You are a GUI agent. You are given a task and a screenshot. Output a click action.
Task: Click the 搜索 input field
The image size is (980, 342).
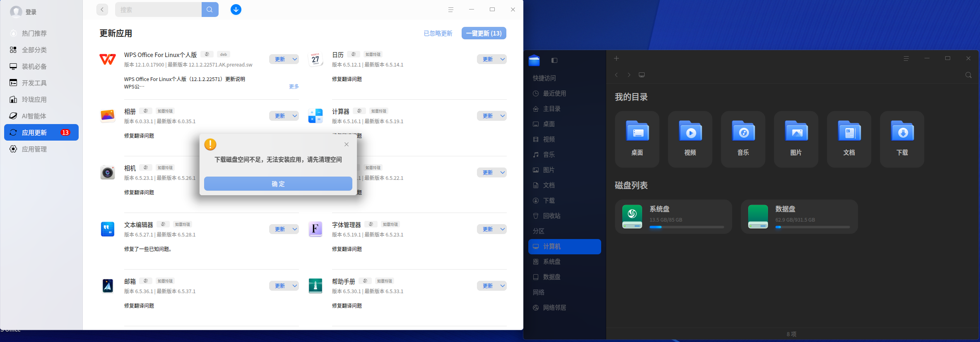158,10
